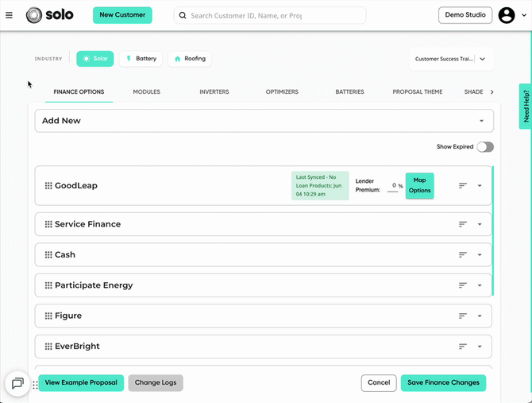Grab the Participate Energy drag handle

pyautogui.click(x=48, y=285)
